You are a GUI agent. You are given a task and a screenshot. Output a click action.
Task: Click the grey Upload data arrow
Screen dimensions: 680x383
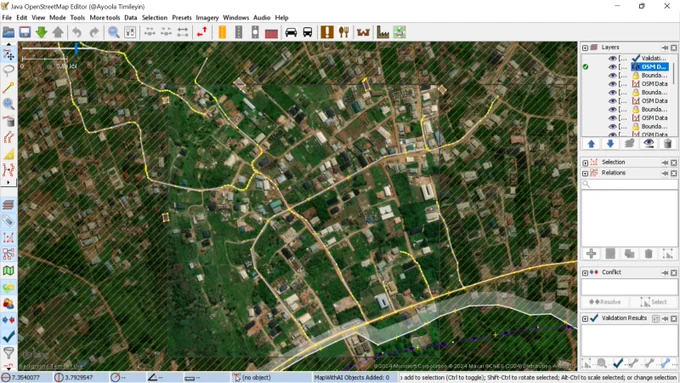(x=58, y=32)
